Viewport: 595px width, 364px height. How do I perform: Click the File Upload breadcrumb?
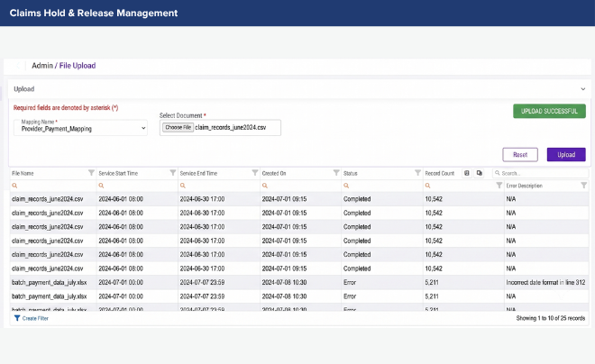[78, 66]
